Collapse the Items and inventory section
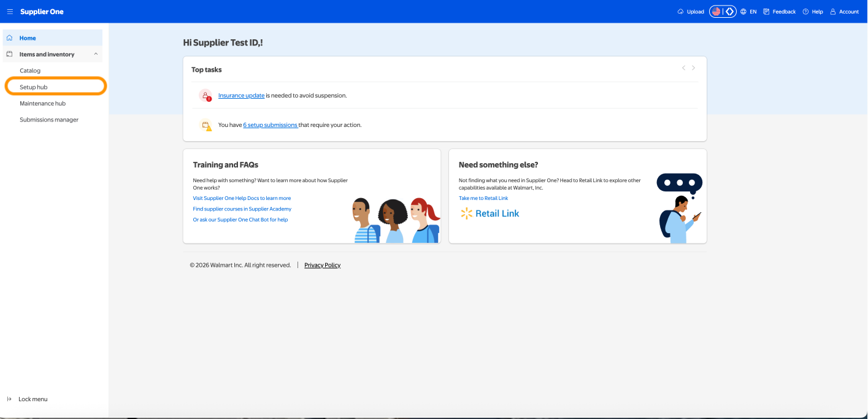The width and height of the screenshot is (868, 419). point(53,55)
